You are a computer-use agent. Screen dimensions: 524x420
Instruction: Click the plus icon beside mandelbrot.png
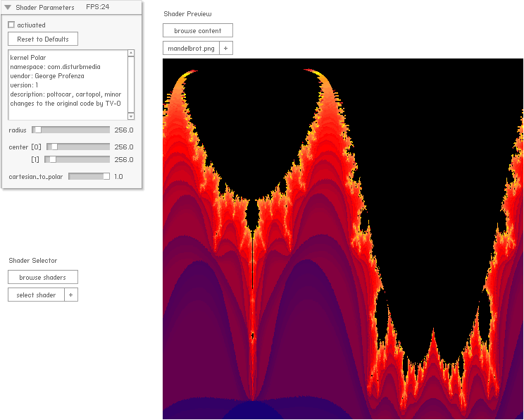coord(225,49)
